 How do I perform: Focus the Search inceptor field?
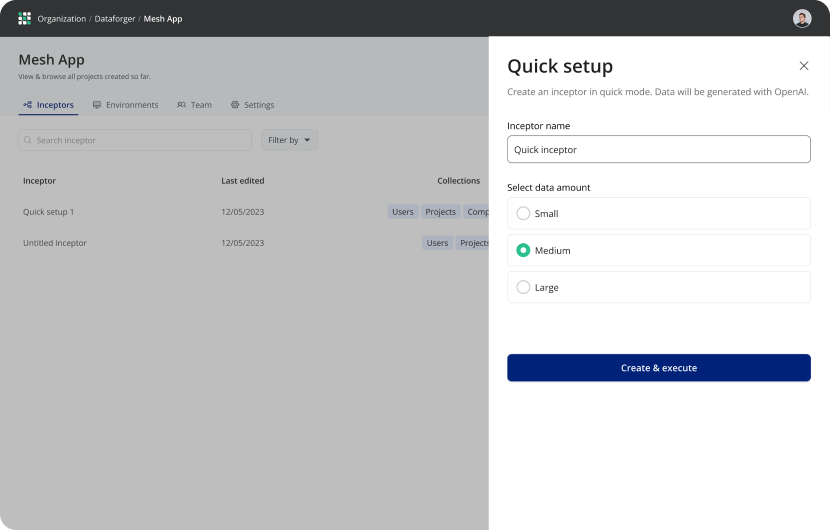tap(140, 140)
